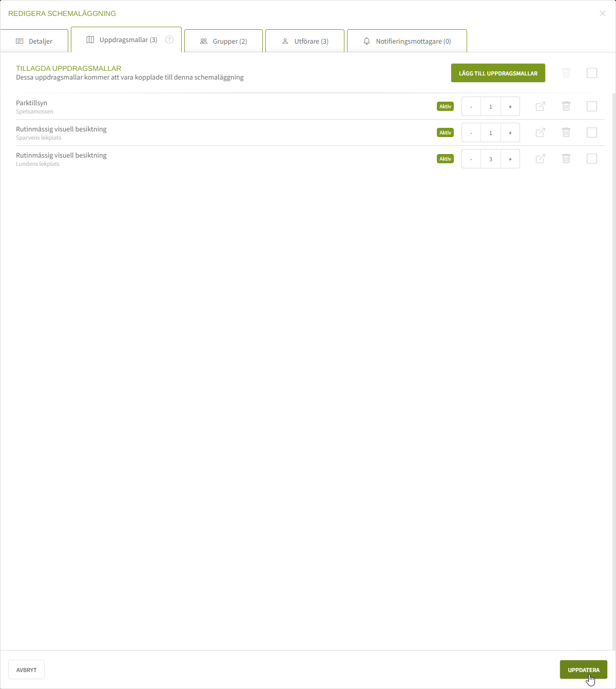Delete the Parktillsyn row with trash icon
This screenshot has width=616, height=689.
(566, 106)
